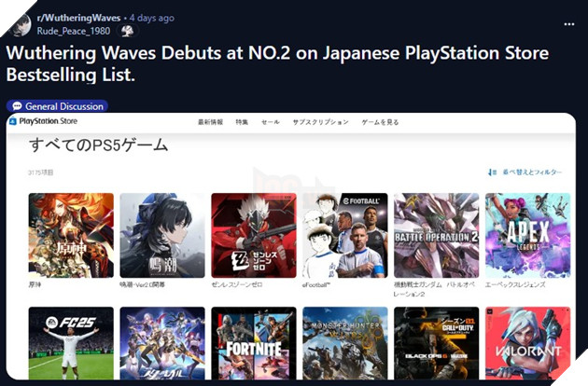Click the Reddit poster's avatar icon

point(20,24)
